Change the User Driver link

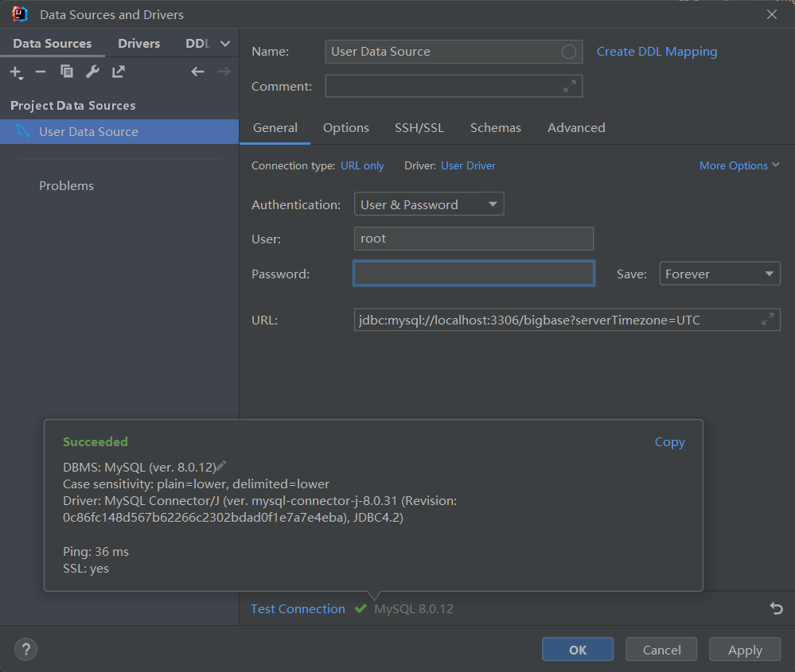(468, 165)
